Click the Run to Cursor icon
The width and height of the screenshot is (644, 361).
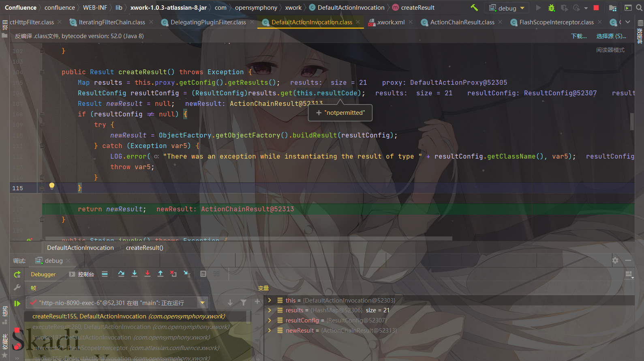[x=187, y=274]
